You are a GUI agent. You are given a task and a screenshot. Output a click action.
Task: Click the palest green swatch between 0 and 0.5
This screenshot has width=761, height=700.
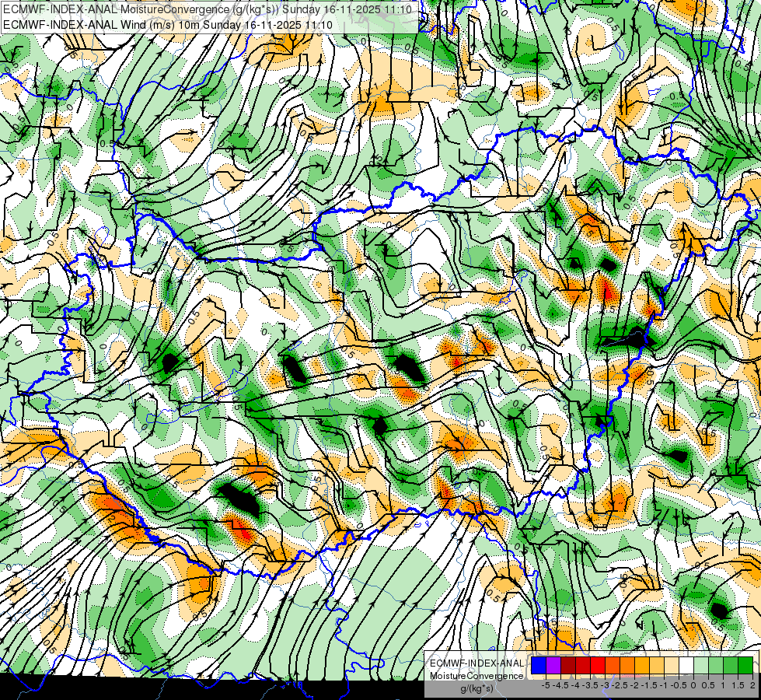(x=701, y=666)
